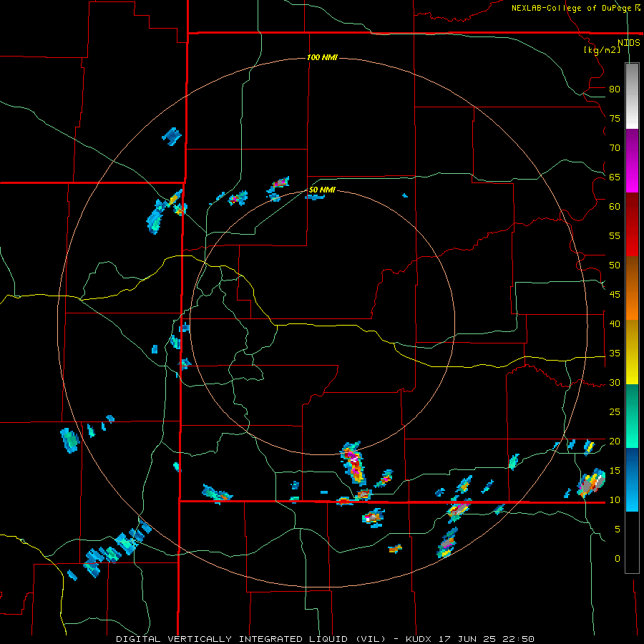Screen dimensions: 644x644
Task: Click the scale value 45
Action: coord(615,295)
